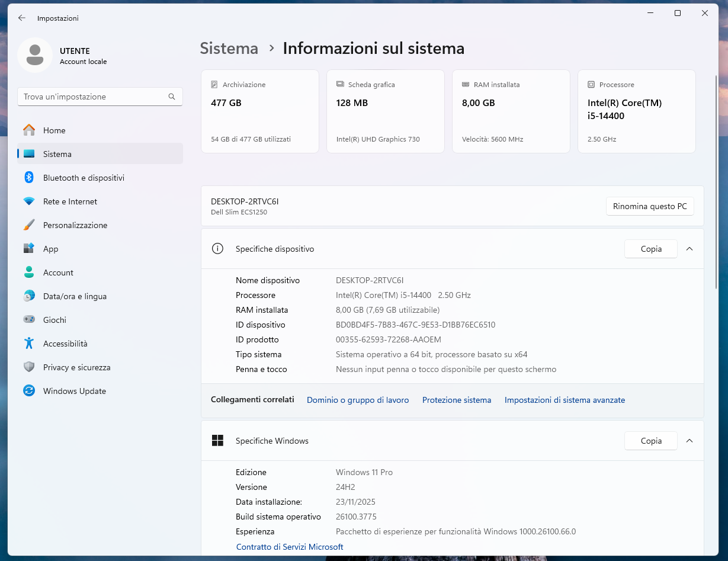The height and width of the screenshot is (561, 728).
Task: Click the Esperienza pacchetto value text
Action: pyautogui.click(x=456, y=531)
